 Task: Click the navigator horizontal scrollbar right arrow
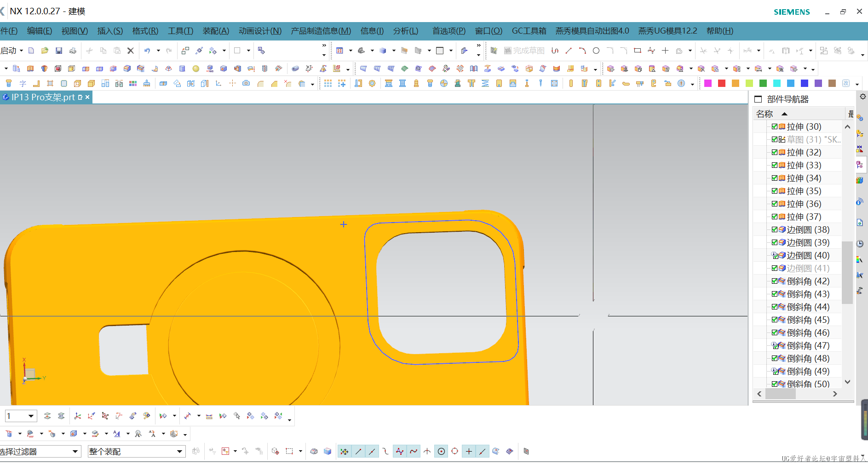point(835,394)
